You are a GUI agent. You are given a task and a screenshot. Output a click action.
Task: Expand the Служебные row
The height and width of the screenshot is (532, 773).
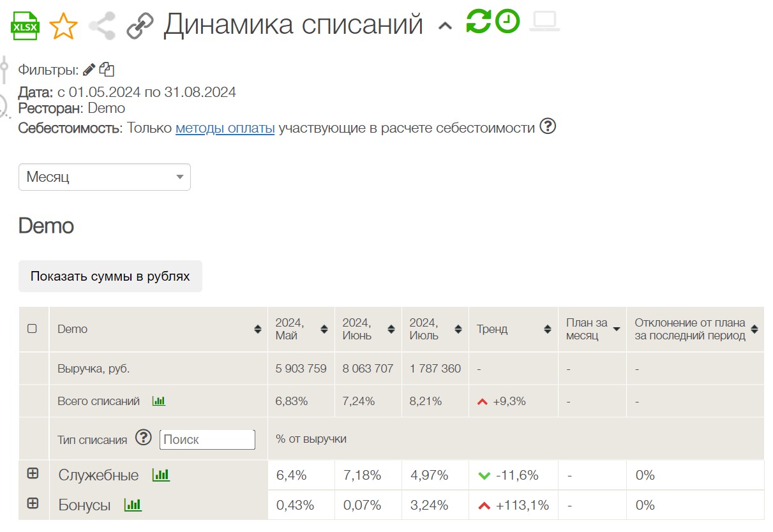[33, 474]
